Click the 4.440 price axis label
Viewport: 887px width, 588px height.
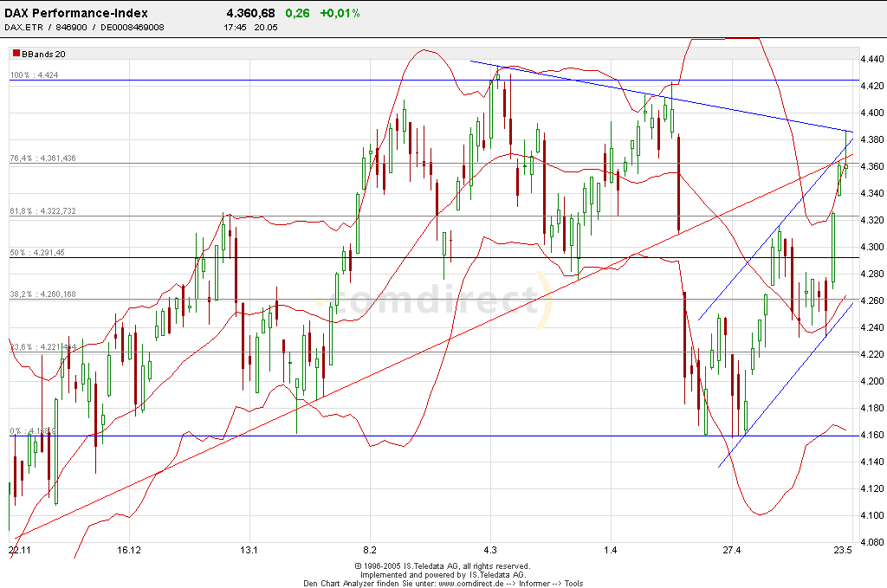(x=871, y=59)
